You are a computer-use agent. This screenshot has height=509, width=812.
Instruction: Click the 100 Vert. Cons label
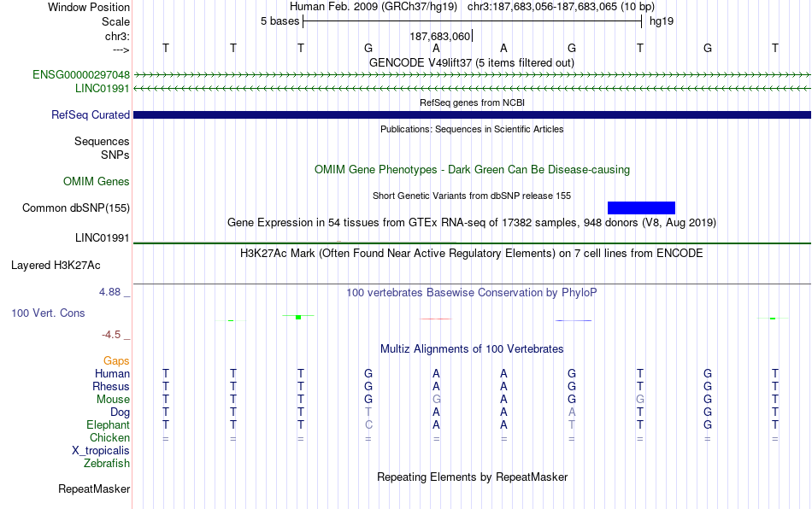48,313
